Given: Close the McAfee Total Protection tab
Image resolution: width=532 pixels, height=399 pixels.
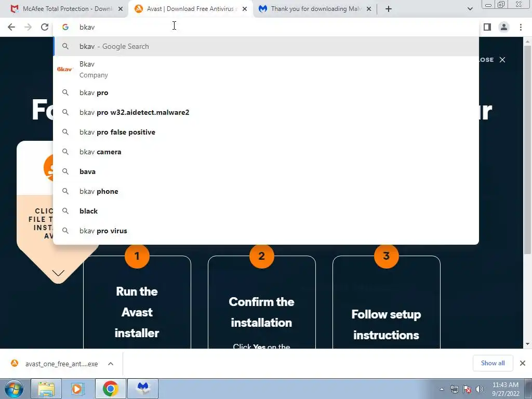Looking at the screenshot, I should tap(121, 9).
